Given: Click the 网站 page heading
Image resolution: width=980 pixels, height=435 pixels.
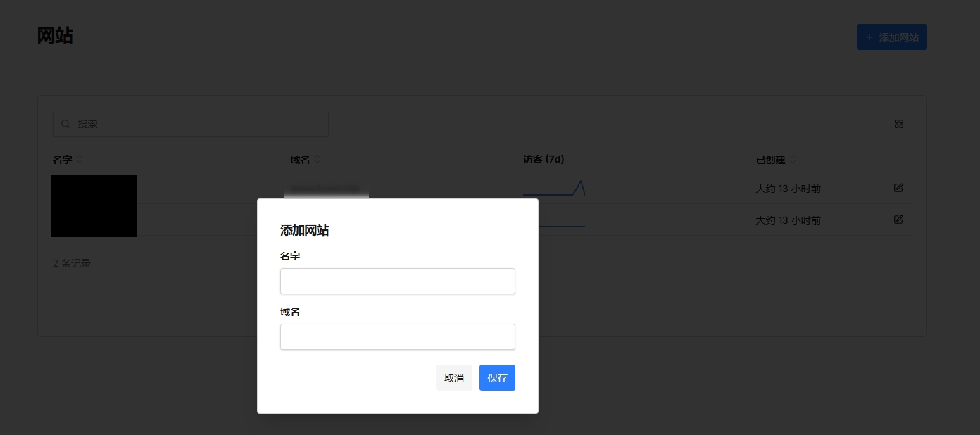Looking at the screenshot, I should coord(55,36).
